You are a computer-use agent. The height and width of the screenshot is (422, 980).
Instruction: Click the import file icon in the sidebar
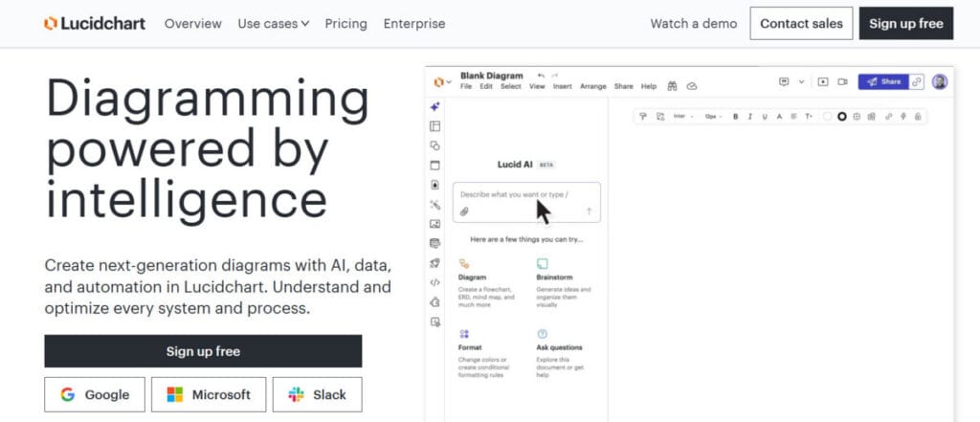[435, 185]
